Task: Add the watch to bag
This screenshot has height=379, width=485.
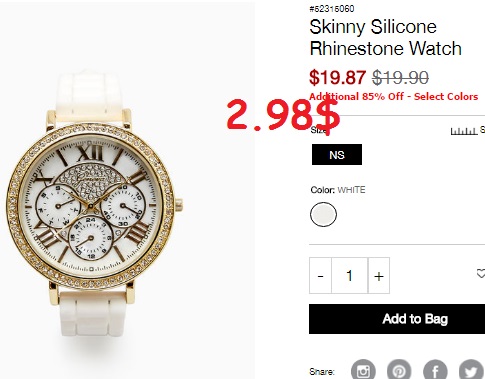Action: click(x=397, y=319)
